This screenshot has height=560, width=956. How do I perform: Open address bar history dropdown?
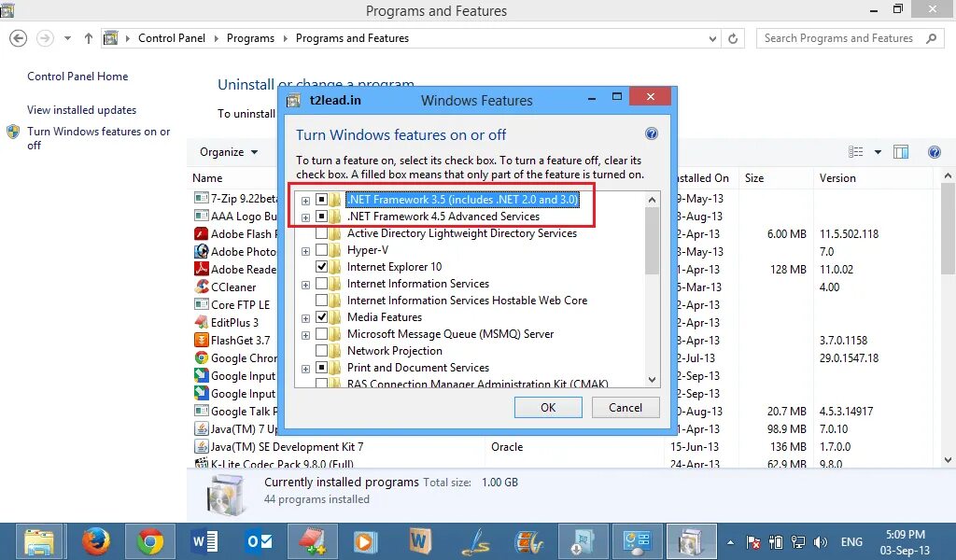pos(712,38)
